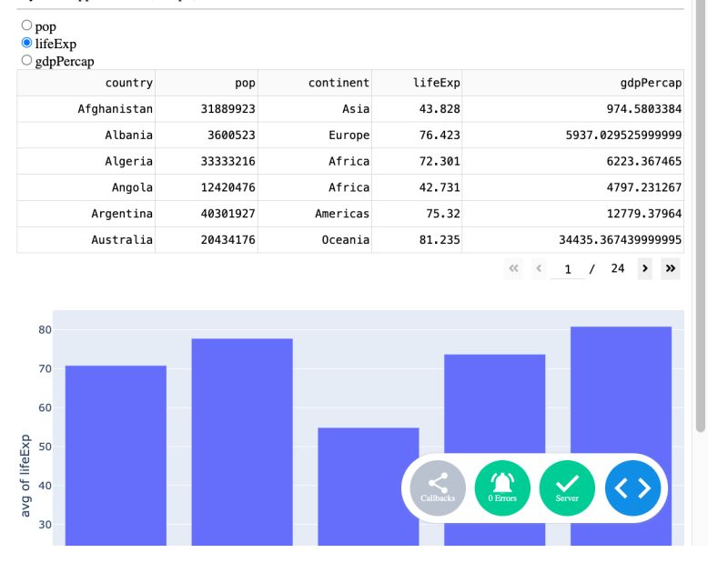Click the population cell 33333216
The width and height of the screenshot is (728, 583).
[207, 162]
